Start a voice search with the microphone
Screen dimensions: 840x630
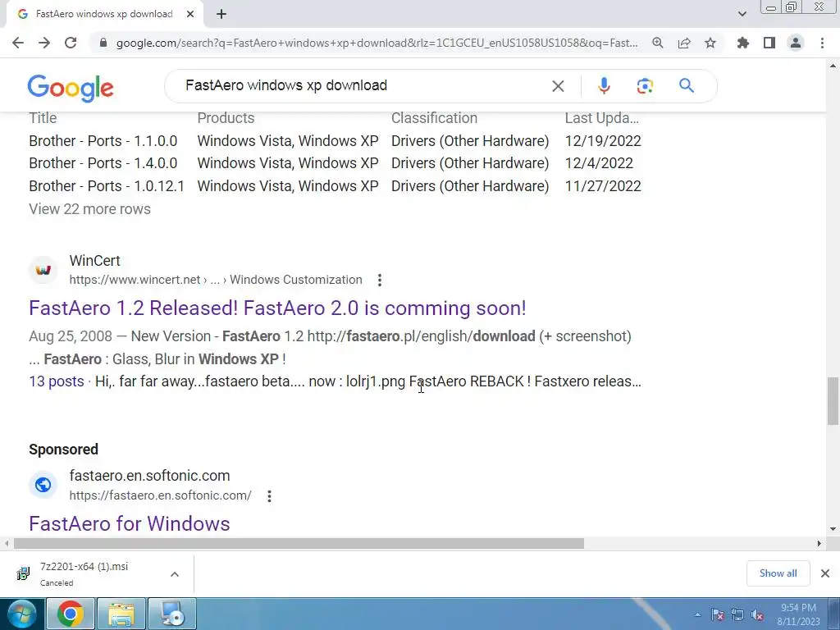604,85
